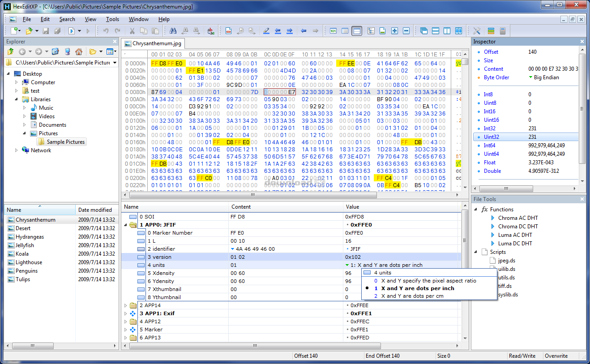
Task: Toggle the highlighted bordered-window toolbar button
Action: pos(357,31)
